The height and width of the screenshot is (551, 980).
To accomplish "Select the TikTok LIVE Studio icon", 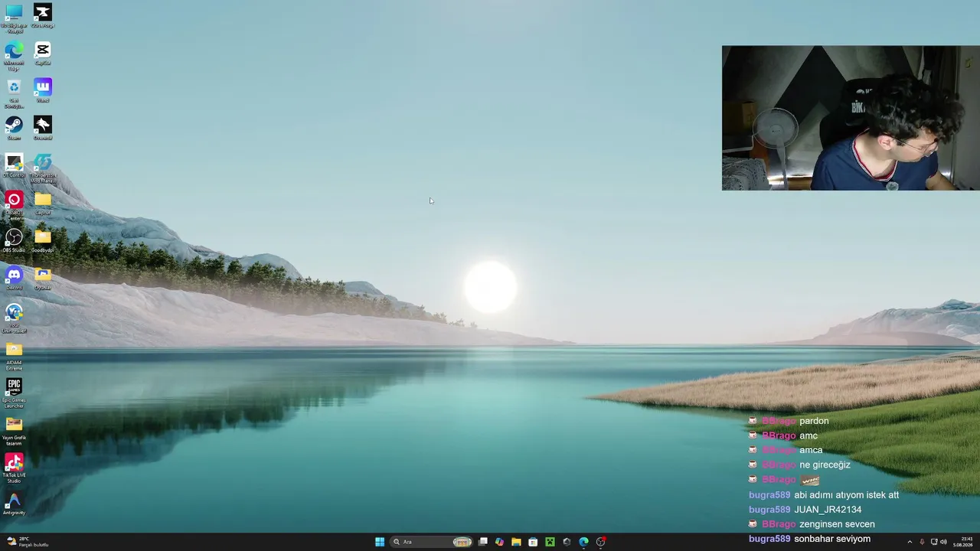I will coord(14,468).
